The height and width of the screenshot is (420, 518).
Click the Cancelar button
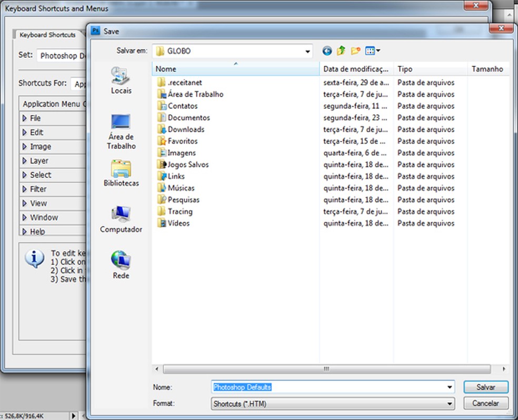click(485, 403)
